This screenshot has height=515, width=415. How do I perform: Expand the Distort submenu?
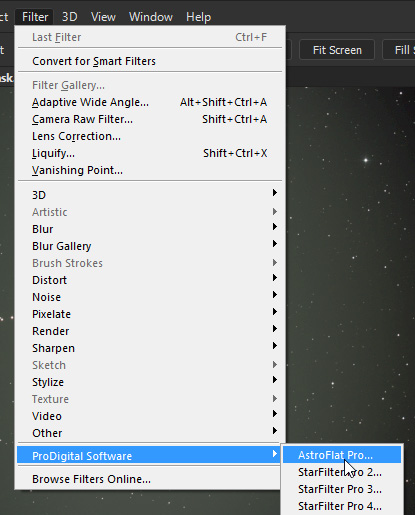point(150,280)
